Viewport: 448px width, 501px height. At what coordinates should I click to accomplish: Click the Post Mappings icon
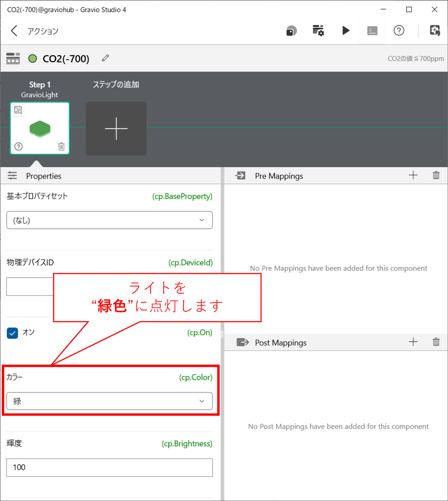(243, 342)
